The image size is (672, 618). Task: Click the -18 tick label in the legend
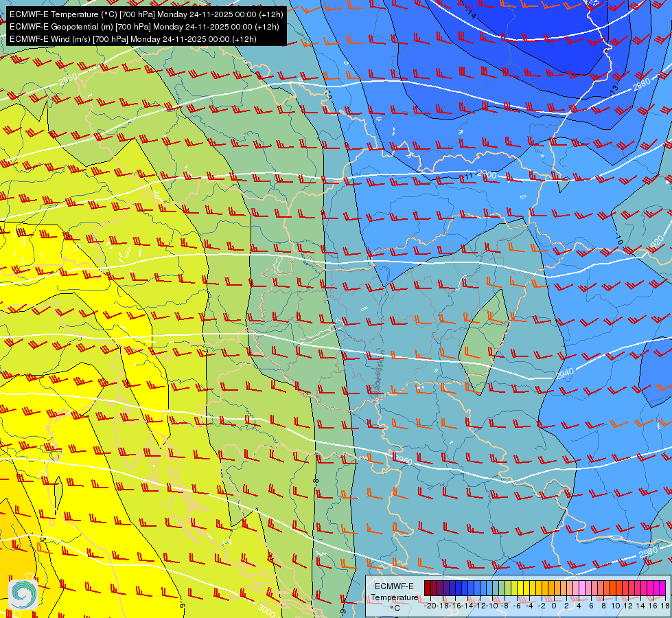click(x=443, y=606)
